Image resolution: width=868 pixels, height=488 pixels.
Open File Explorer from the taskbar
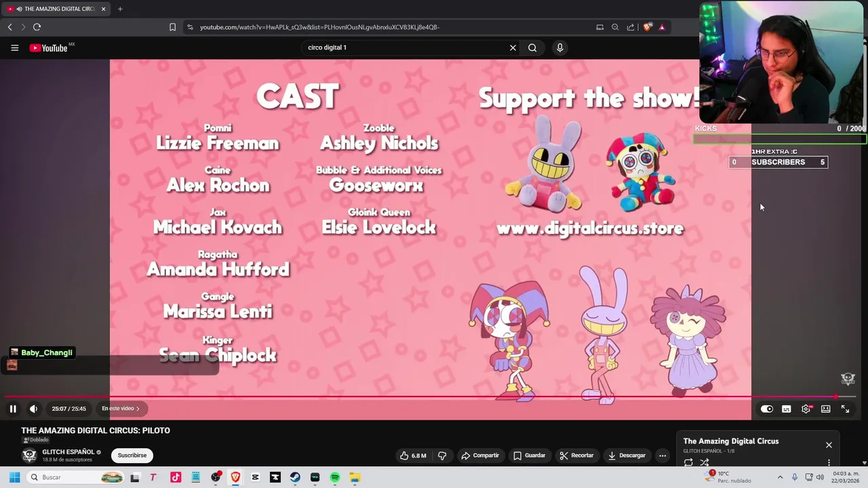tap(355, 477)
